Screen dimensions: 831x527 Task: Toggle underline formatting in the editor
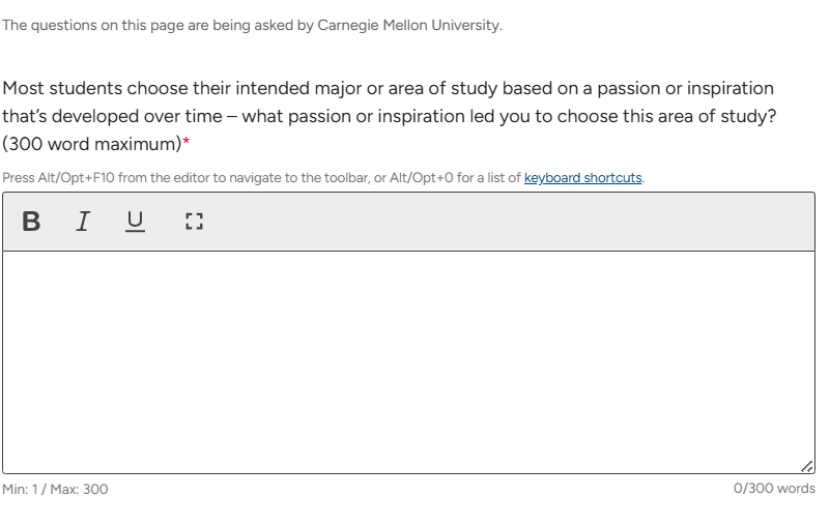(134, 221)
